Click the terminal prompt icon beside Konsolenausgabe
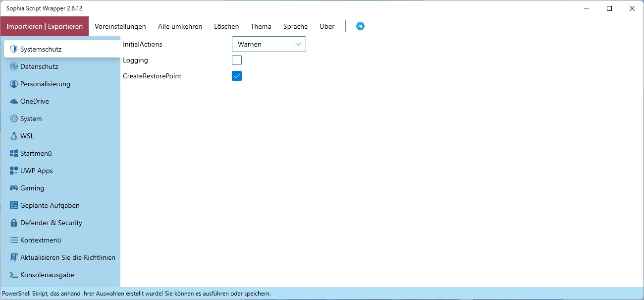This screenshot has width=644, height=300. (14, 275)
